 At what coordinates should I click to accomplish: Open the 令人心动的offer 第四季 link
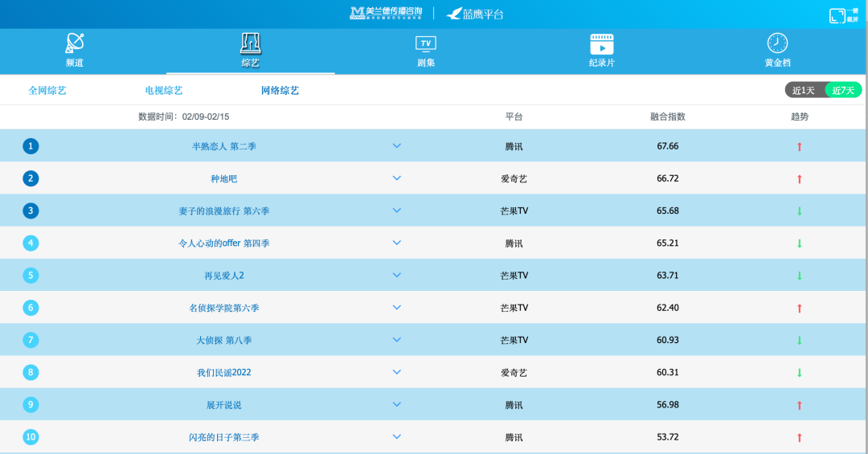click(223, 243)
